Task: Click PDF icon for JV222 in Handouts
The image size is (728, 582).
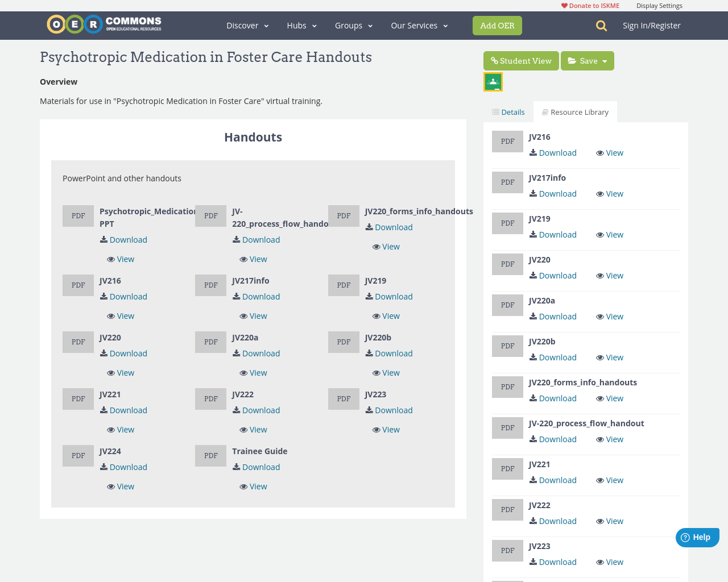Action: [x=210, y=399]
